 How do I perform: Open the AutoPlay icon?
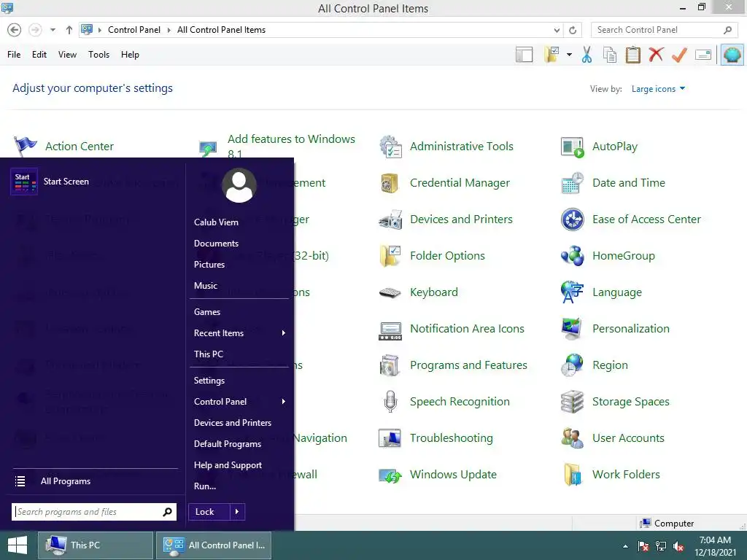point(572,147)
